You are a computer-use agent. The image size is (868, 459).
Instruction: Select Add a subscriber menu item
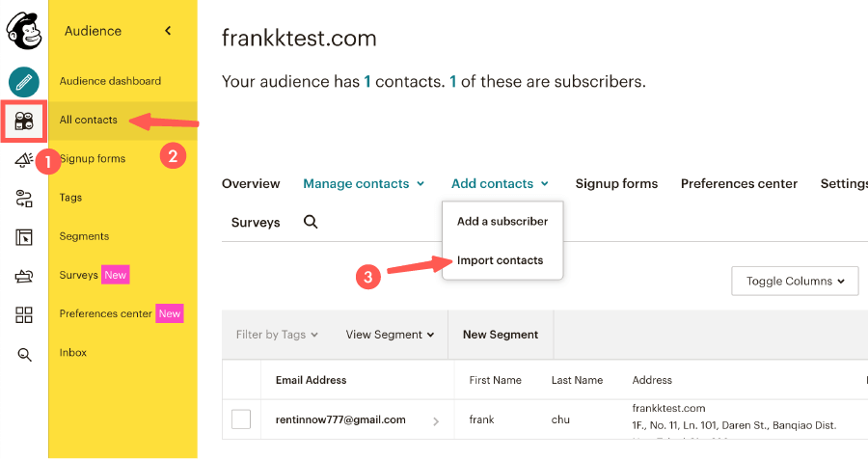tap(502, 221)
